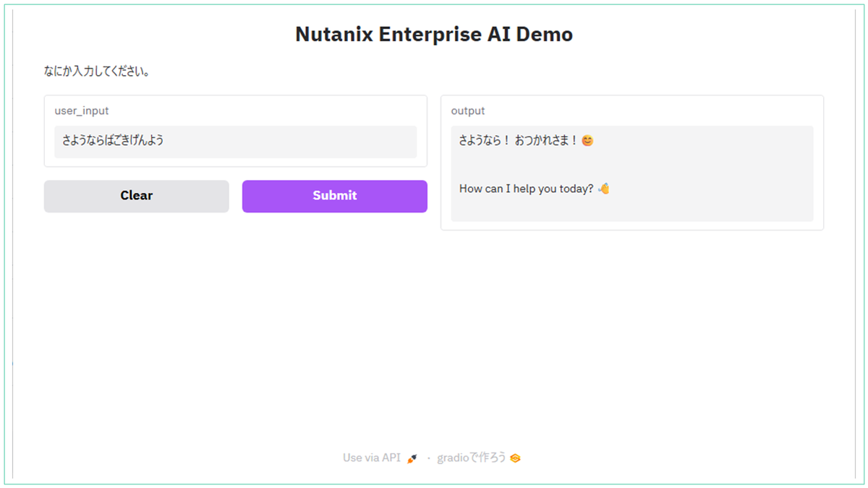868x488 pixels.
Task: Click the How can I help you today? line
Action: (535, 189)
